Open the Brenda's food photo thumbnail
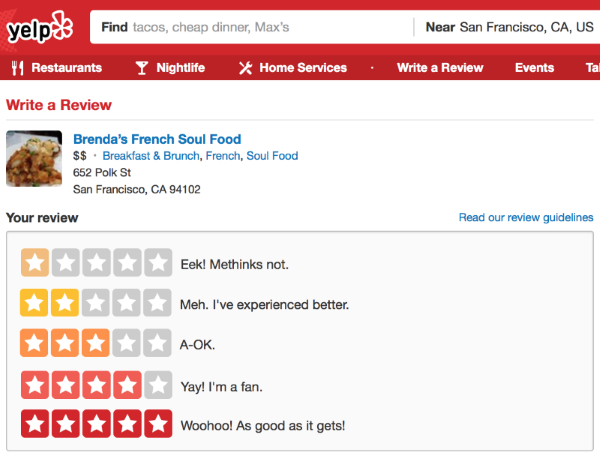The height and width of the screenshot is (456, 600). pos(35,159)
